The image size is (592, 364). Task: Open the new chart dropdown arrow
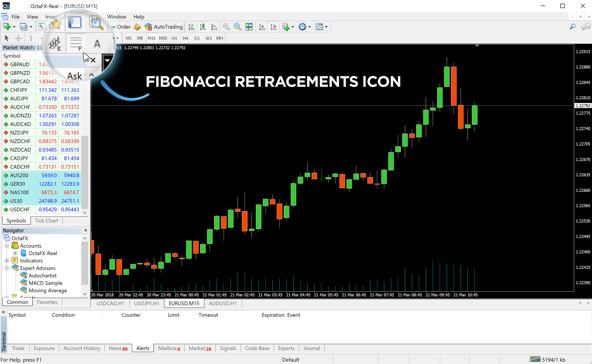[x=14, y=26]
